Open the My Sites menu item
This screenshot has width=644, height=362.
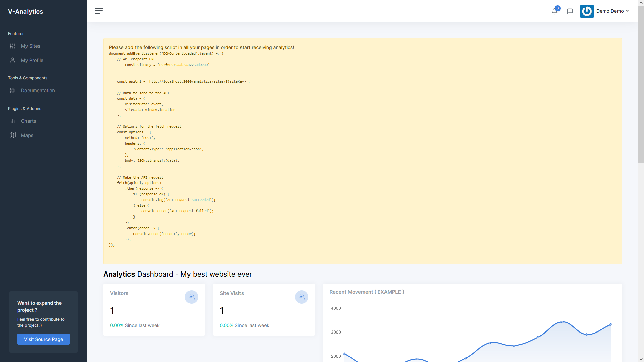click(31, 46)
